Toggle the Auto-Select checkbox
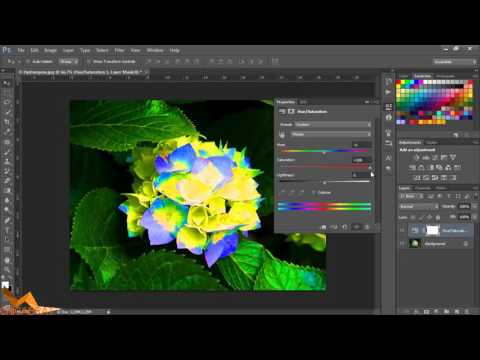 click(x=28, y=61)
